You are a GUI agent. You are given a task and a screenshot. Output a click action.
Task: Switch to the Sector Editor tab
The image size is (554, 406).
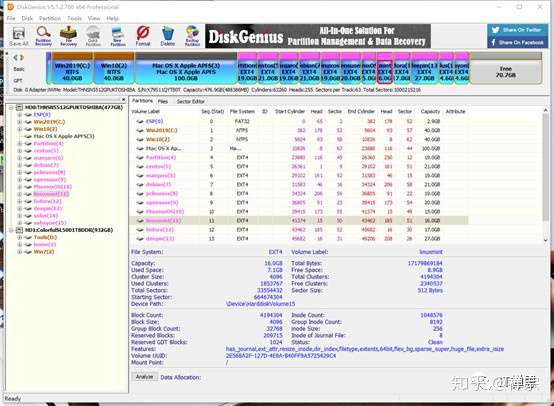(190, 101)
